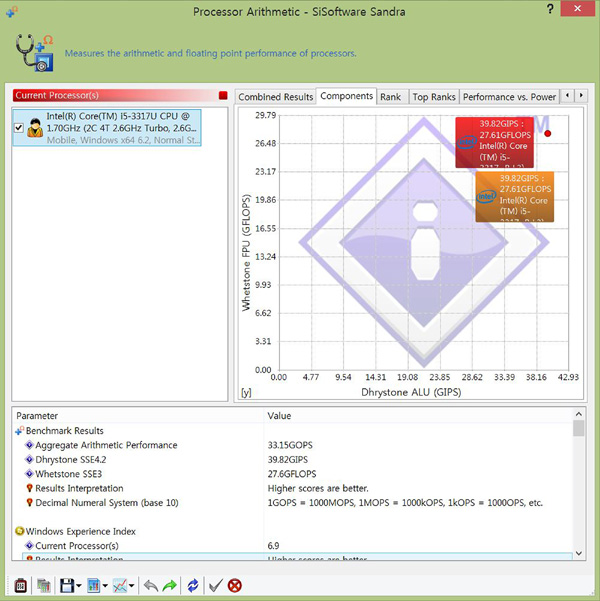Click the user avatar icon of i5-3317U entry

pyautogui.click(x=35, y=128)
